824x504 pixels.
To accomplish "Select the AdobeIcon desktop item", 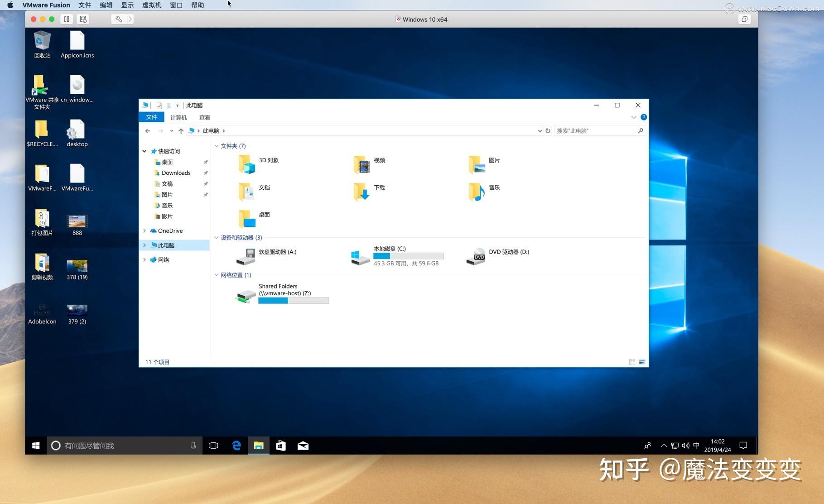I will click(x=42, y=314).
